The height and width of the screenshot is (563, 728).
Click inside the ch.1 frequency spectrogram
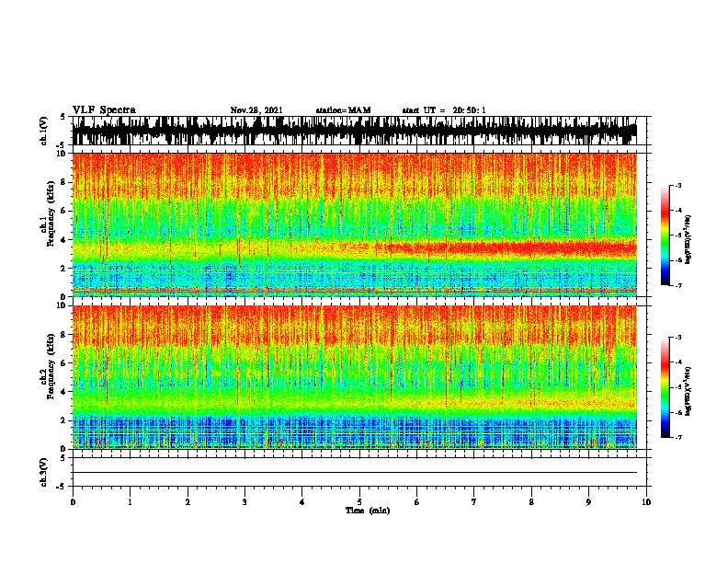point(354,224)
